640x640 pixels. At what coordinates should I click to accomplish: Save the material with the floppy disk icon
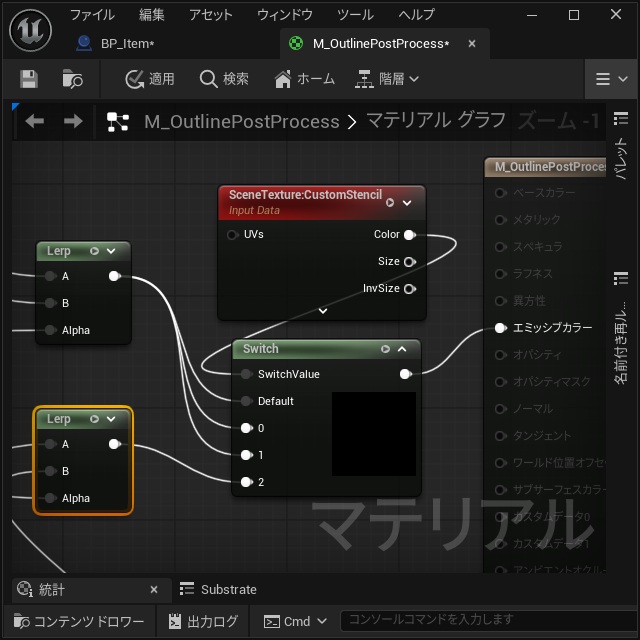click(x=29, y=79)
